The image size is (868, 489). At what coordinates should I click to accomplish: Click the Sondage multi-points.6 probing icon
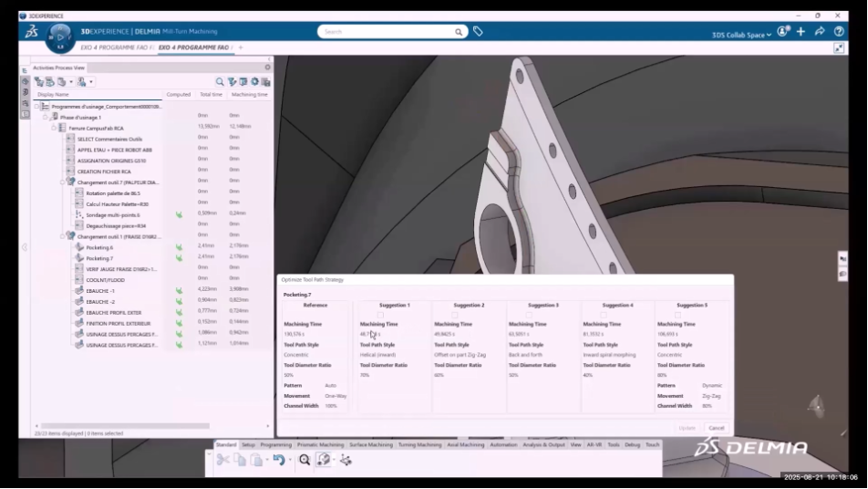click(x=79, y=215)
